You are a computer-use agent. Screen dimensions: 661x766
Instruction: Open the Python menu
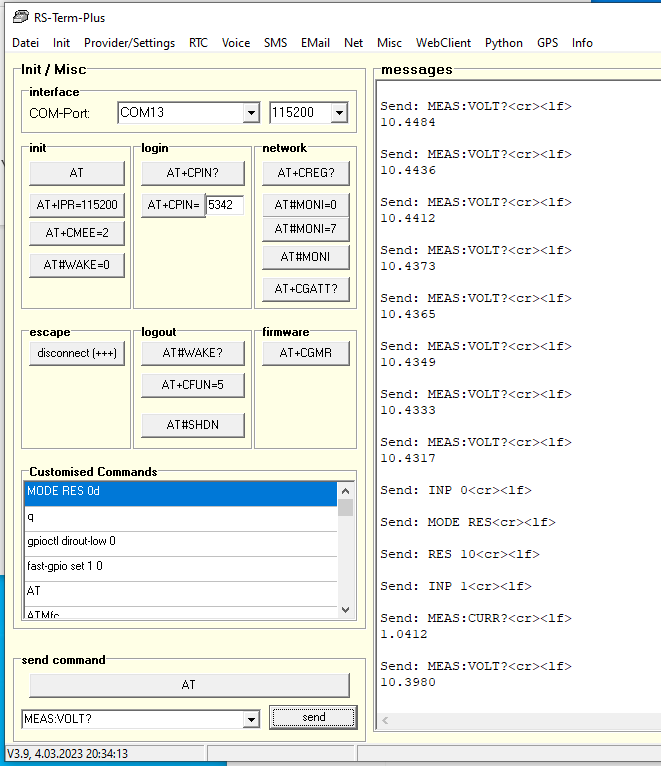pyautogui.click(x=503, y=43)
